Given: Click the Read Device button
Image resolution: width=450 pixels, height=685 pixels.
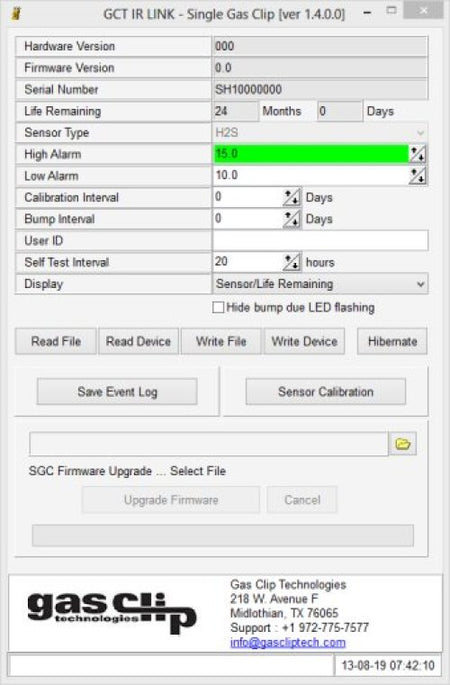Looking at the screenshot, I should coord(138,341).
